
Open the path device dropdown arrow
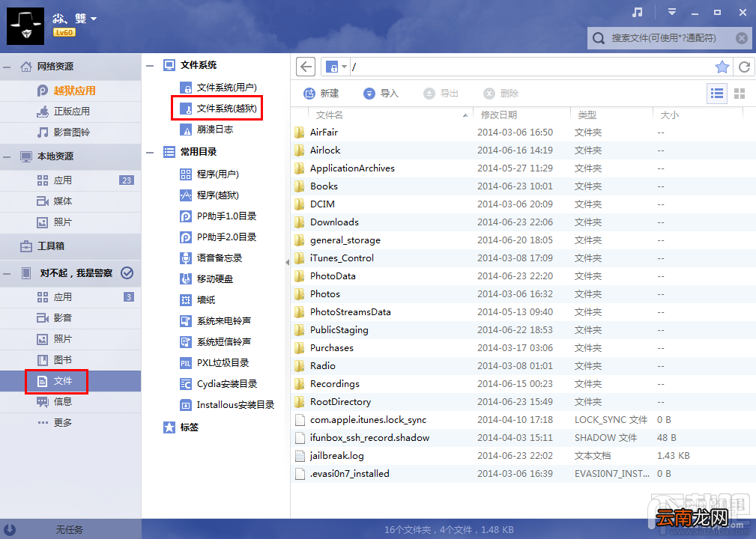click(x=344, y=67)
